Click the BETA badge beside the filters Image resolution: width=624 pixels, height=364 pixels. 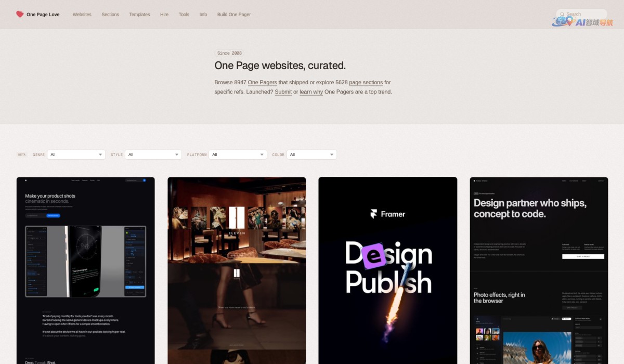22,154
